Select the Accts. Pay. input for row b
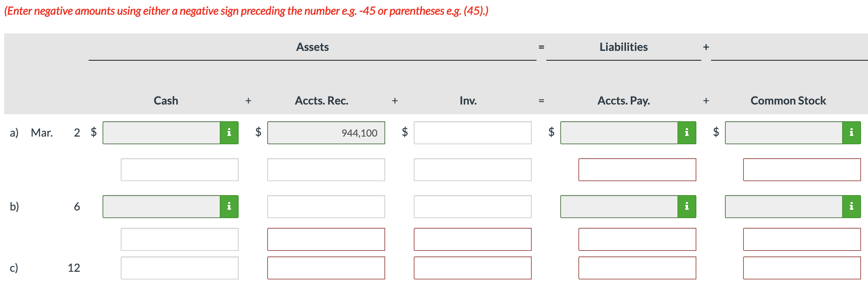Image resolution: width=868 pixels, height=308 pixels. click(619, 207)
